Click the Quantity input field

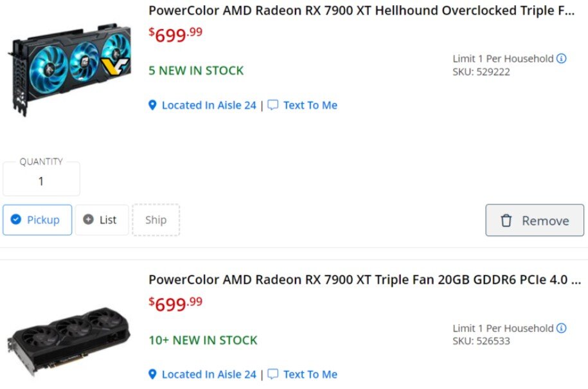[x=41, y=181]
